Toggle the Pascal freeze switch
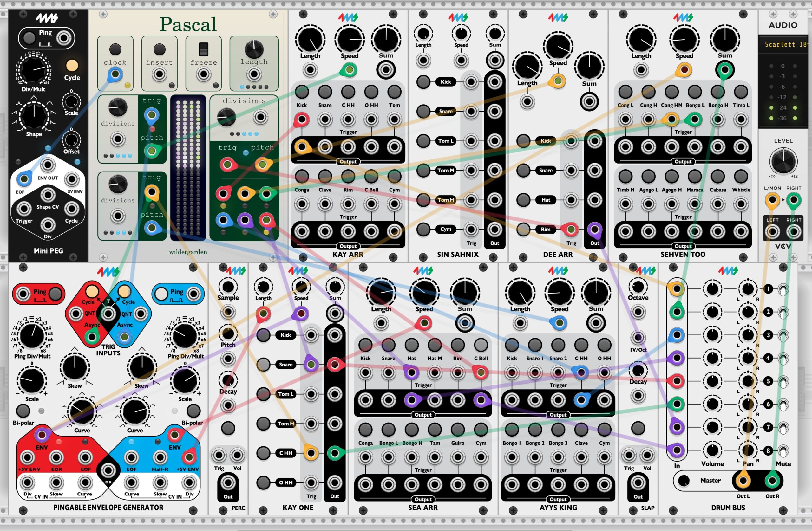812x531 pixels. [x=204, y=49]
